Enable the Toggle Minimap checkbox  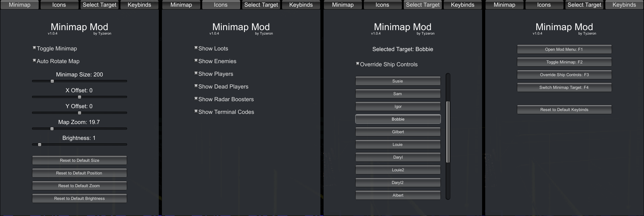tap(35, 48)
